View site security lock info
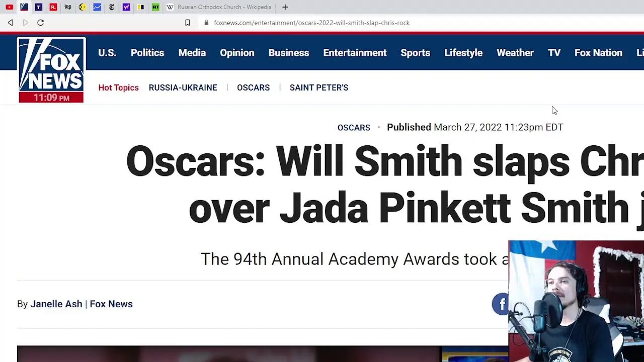This screenshot has width=644, height=362. (206, 23)
